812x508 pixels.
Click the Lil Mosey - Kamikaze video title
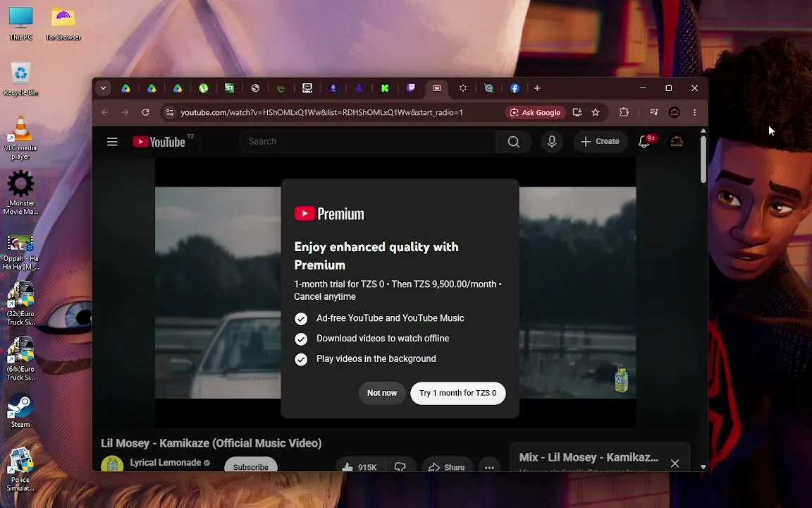211,443
